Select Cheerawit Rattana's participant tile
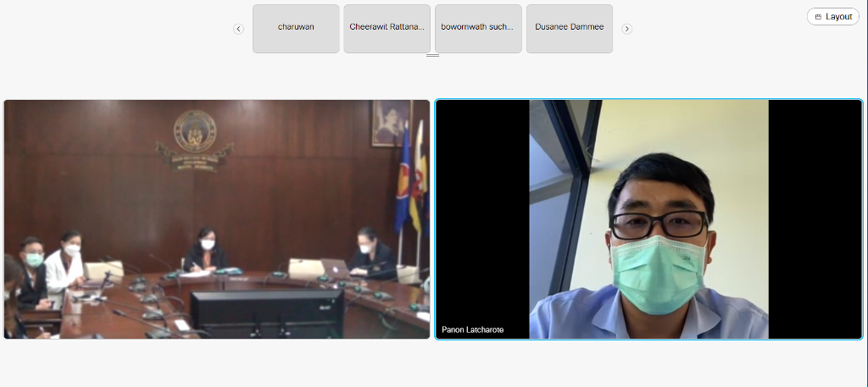Image resolution: width=868 pixels, height=387 pixels. pyautogui.click(x=387, y=28)
